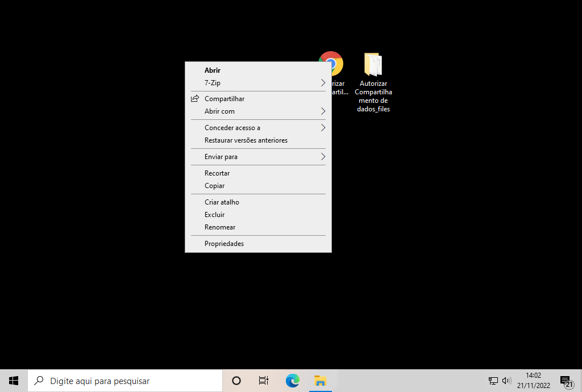Select Propriedades from context menu

(x=224, y=244)
